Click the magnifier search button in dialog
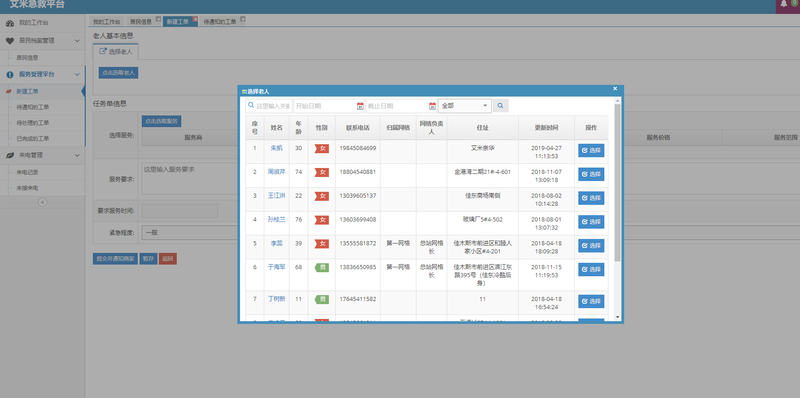 (501, 106)
